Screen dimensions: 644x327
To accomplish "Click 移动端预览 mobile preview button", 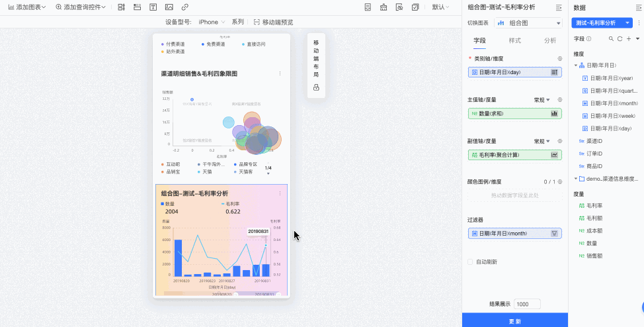I will point(274,23).
